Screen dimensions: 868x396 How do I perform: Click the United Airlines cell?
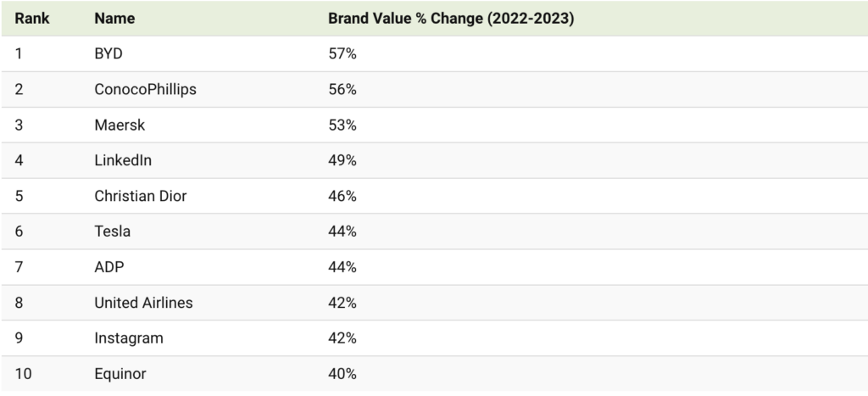coord(143,303)
